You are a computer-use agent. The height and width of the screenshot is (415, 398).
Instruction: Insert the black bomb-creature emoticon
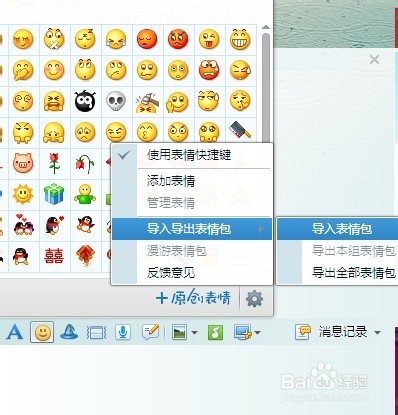pyautogui.click(x=85, y=101)
